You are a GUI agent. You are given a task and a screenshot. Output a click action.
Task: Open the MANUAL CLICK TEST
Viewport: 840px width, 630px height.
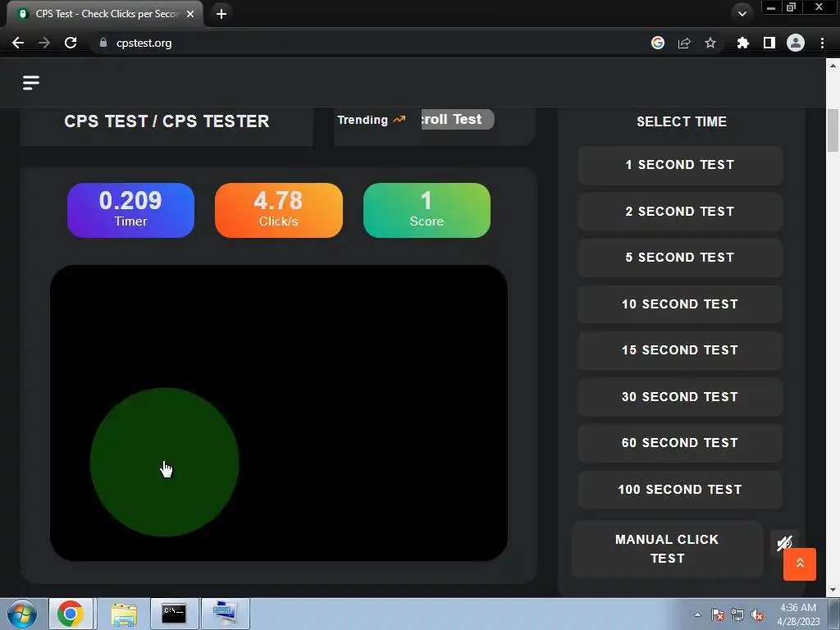coord(667,549)
